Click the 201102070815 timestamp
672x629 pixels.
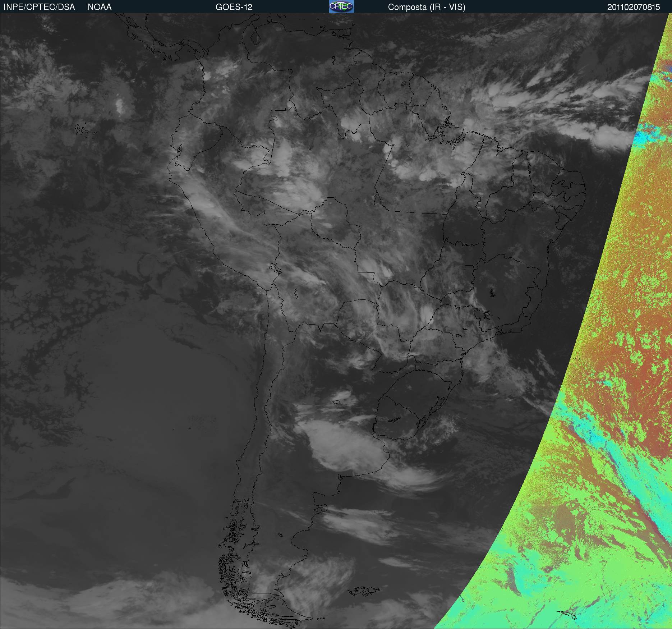click(633, 7)
